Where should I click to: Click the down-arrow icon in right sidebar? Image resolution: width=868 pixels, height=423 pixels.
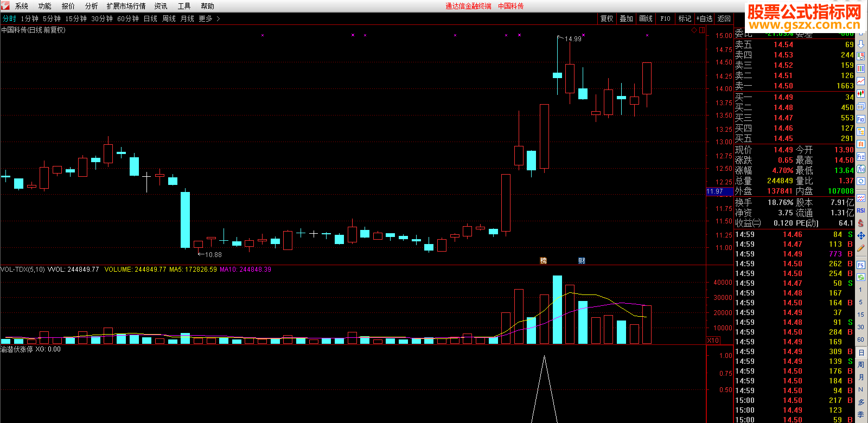pyautogui.click(x=861, y=44)
